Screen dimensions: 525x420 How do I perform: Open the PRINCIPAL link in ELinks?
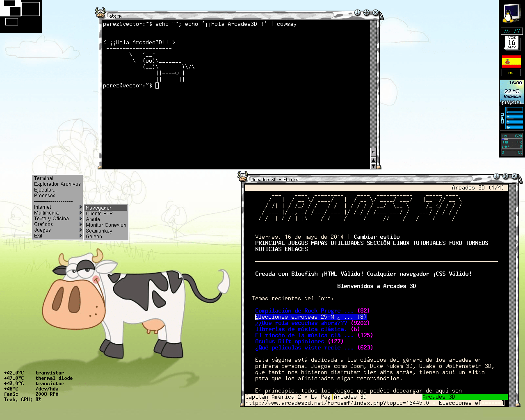(x=270, y=243)
